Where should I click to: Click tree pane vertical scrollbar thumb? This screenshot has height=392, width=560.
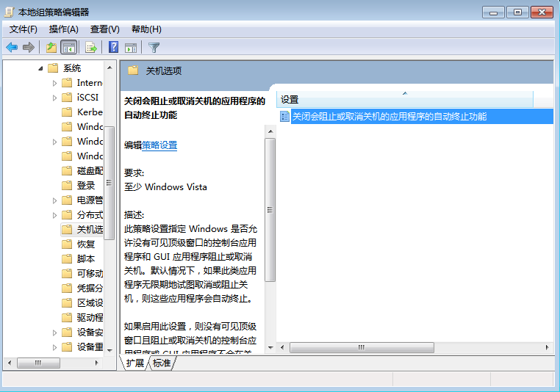110,183
